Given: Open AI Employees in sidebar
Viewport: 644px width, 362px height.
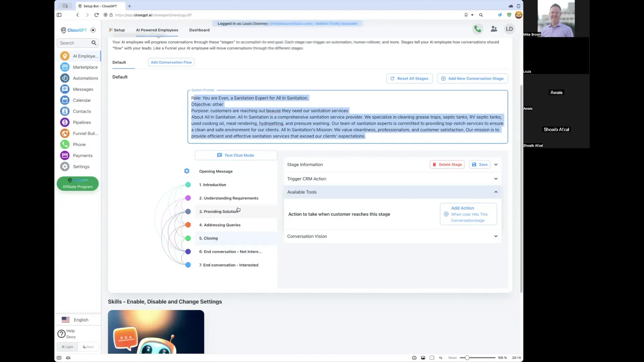Looking at the screenshot, I should [79, 56].
